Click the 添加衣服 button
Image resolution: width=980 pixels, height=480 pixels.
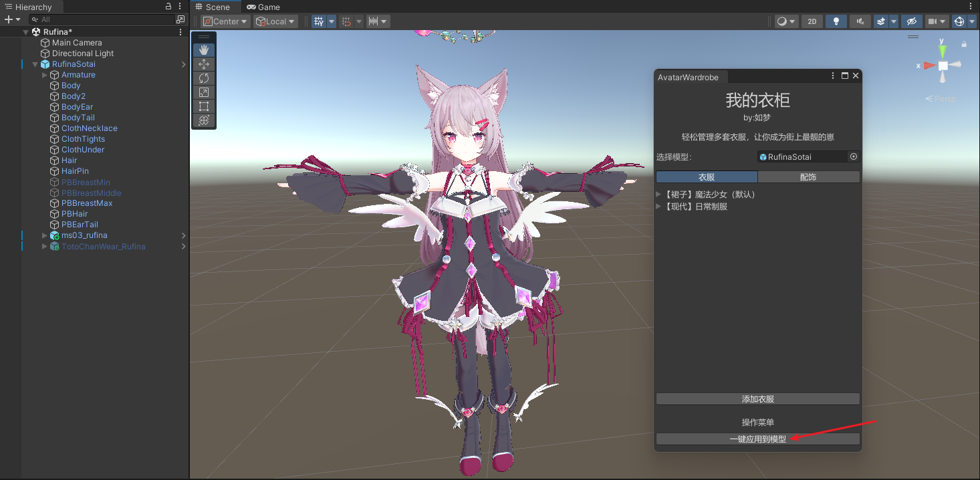click(757, 399)
